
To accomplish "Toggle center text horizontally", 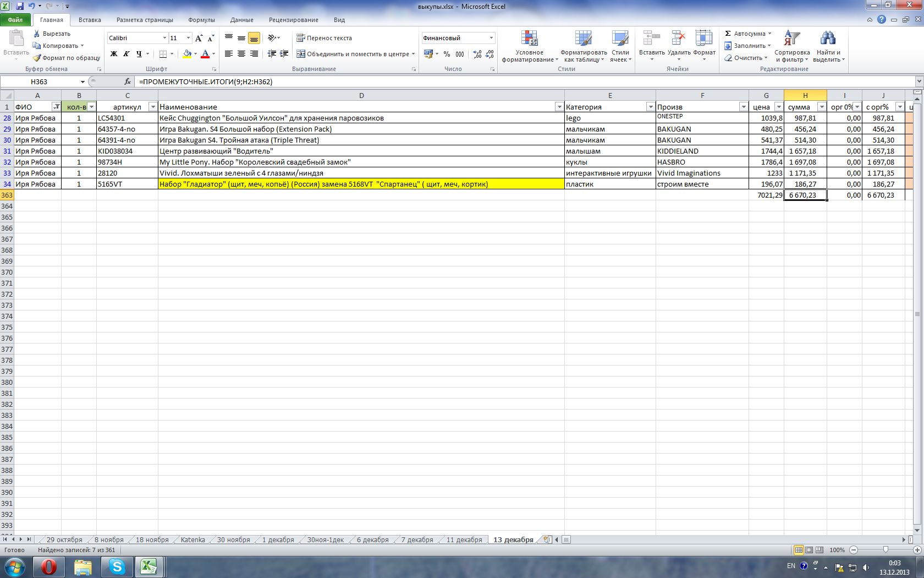I will [x=241, y=54].
